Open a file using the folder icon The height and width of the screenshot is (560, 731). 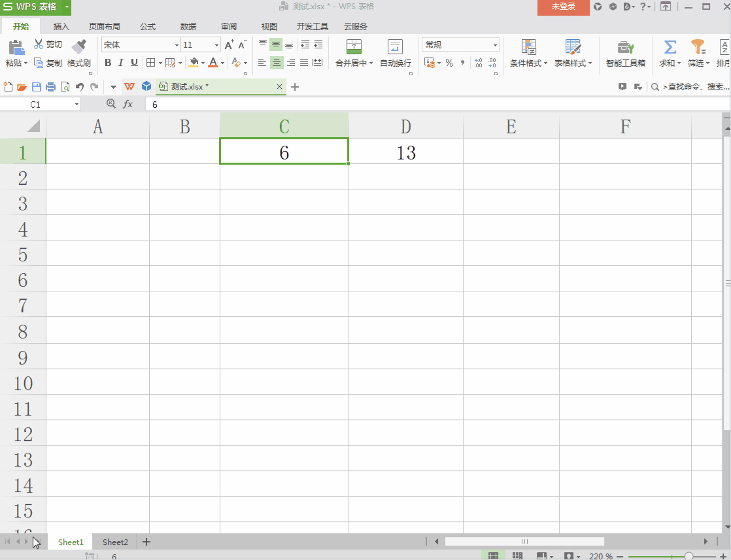[x=22, y=87]
